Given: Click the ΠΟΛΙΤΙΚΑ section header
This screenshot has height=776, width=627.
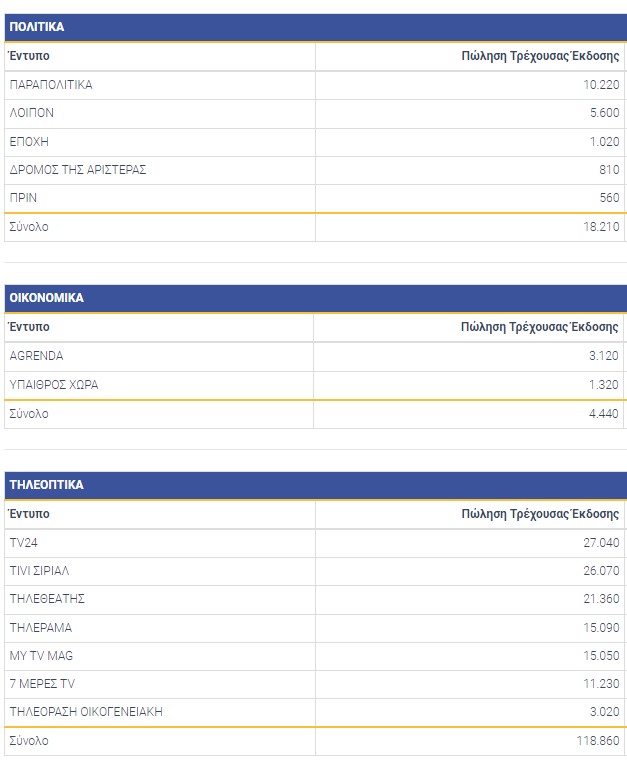Looking at the screenshot, I should tap(37, 27).
